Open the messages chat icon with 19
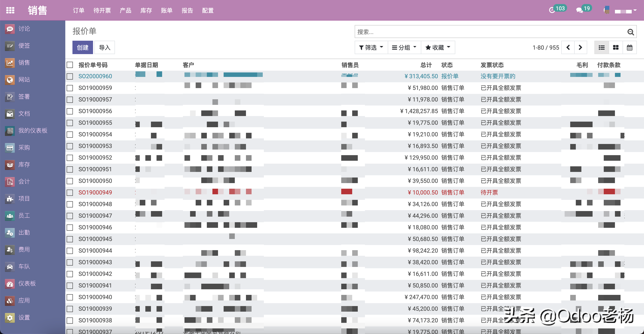Image resolution: width=644 pixels, height=334 pixels. 580,10
